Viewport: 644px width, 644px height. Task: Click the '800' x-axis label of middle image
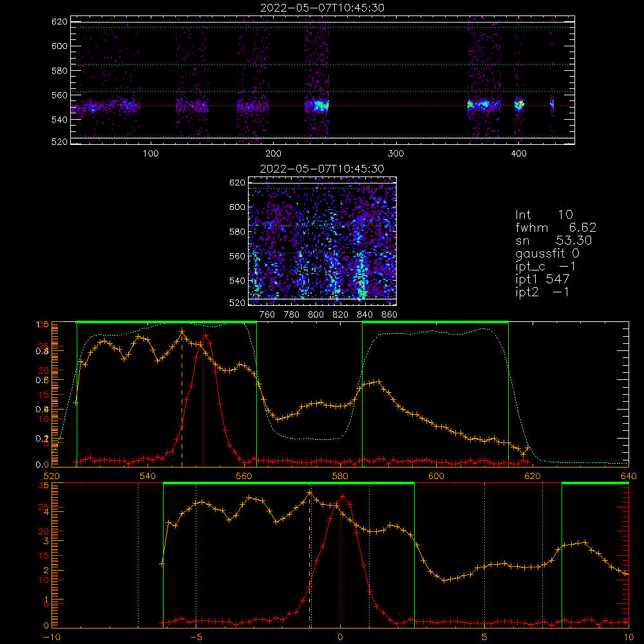(x=316, y=315)
